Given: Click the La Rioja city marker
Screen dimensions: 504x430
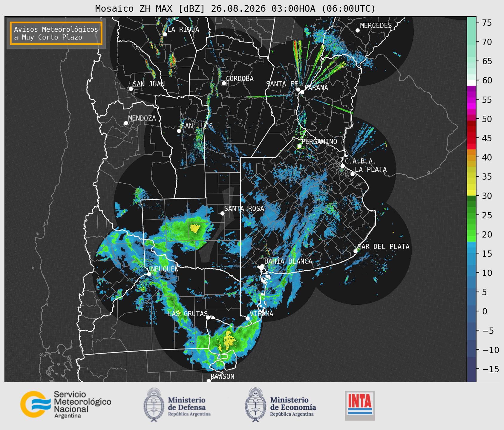Looking at the screenshot, I should 165,34.
